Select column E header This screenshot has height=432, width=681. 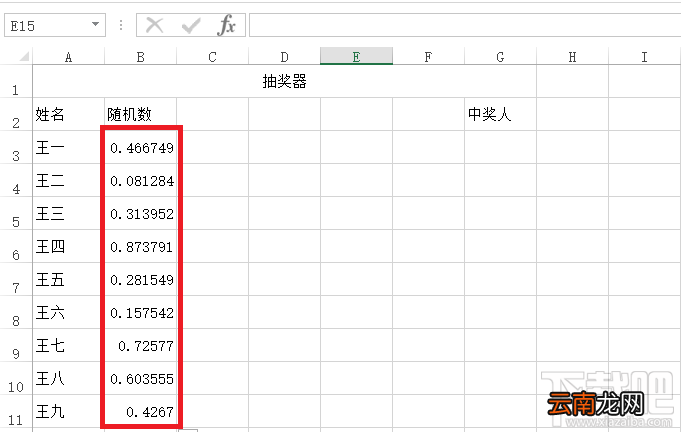[x=357, y=56]
